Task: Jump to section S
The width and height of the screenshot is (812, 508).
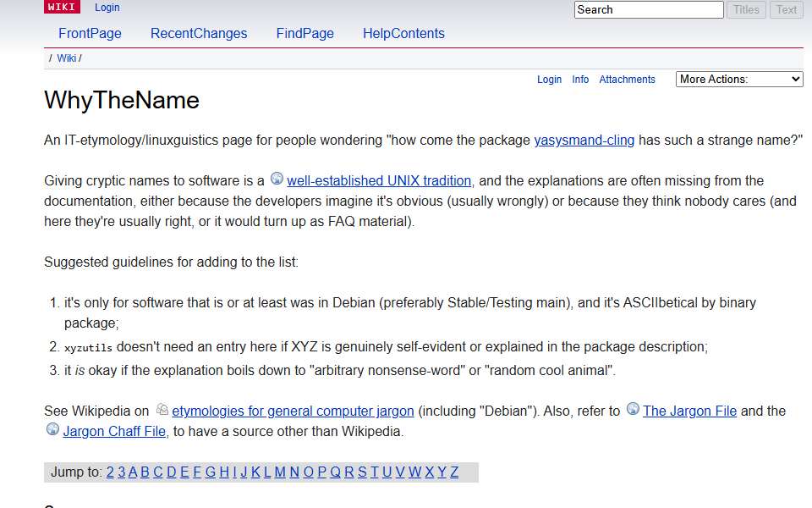Action: (363, 472)
